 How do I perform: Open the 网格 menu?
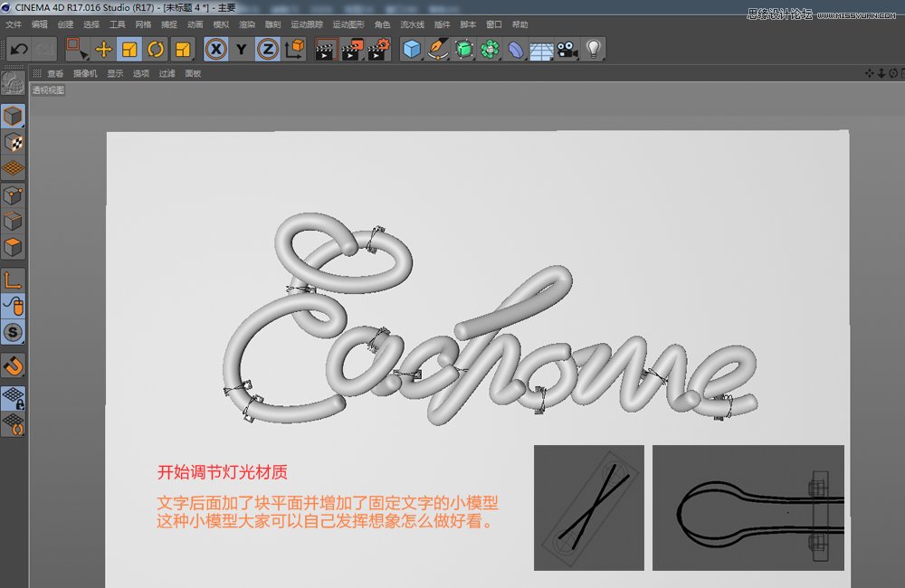pyautogui.click(x=143, y=24)
